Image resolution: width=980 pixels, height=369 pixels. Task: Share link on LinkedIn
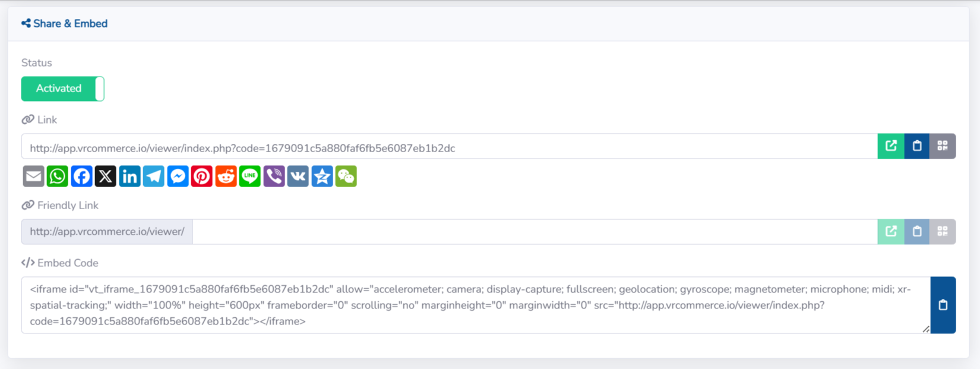(x=129, y=176)
